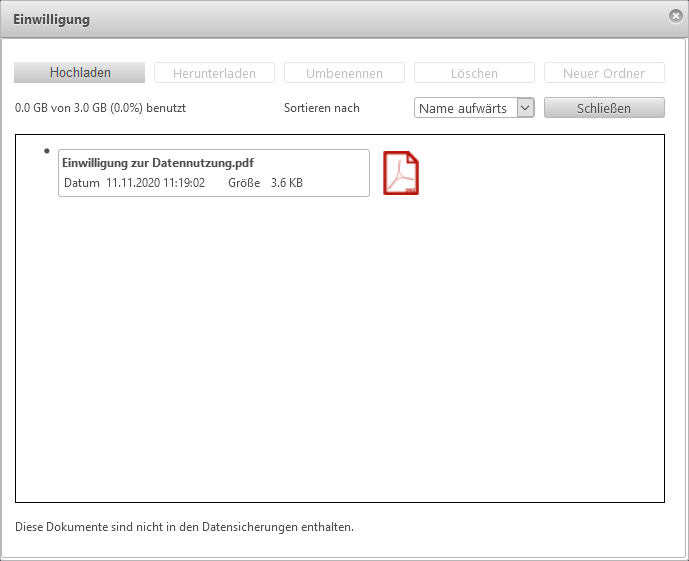Click the Neuer Ordner button

(604, 73)
